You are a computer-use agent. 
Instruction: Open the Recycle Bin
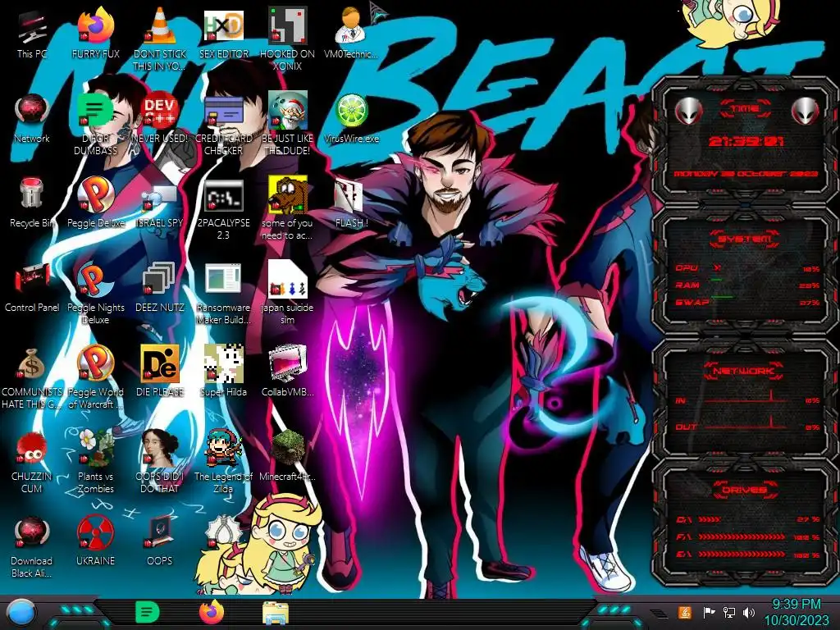tap(32, 194)
